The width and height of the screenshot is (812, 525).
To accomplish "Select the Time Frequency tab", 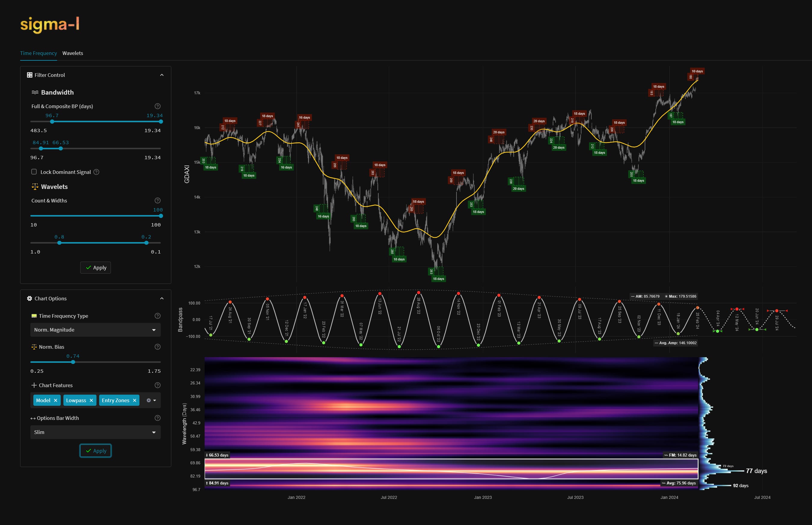I will 38,53.
